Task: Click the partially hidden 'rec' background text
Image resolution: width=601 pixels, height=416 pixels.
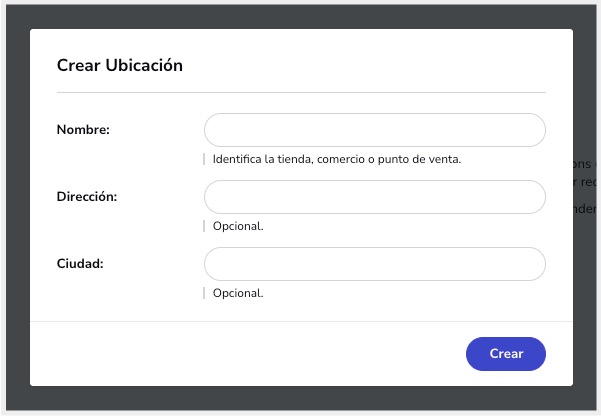Action: point(585,182)
